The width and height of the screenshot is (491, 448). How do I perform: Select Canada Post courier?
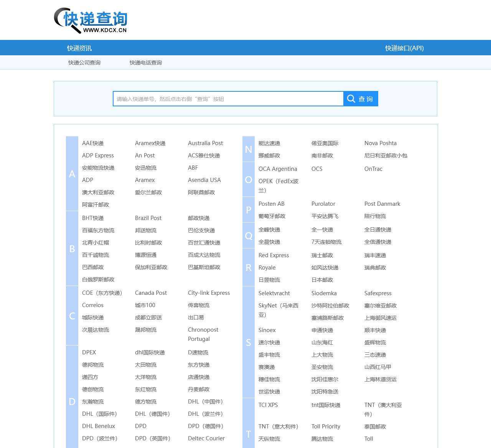[151, 293]
